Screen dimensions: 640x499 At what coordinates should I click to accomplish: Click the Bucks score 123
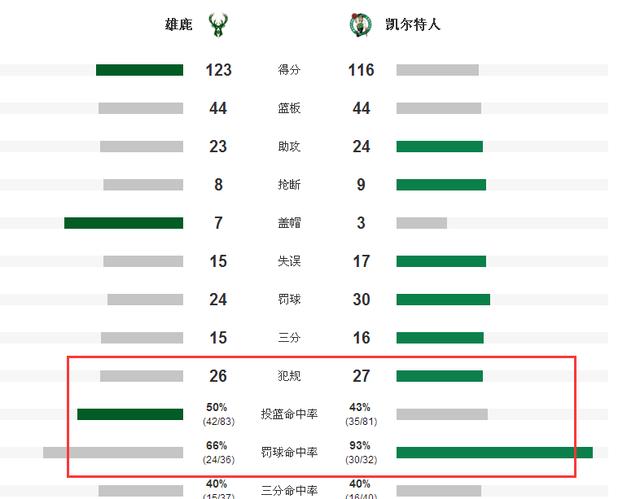click(218, 70)
